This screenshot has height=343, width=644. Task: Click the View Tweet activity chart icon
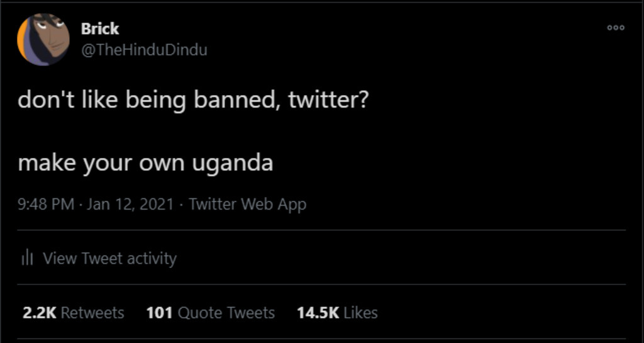27,258
